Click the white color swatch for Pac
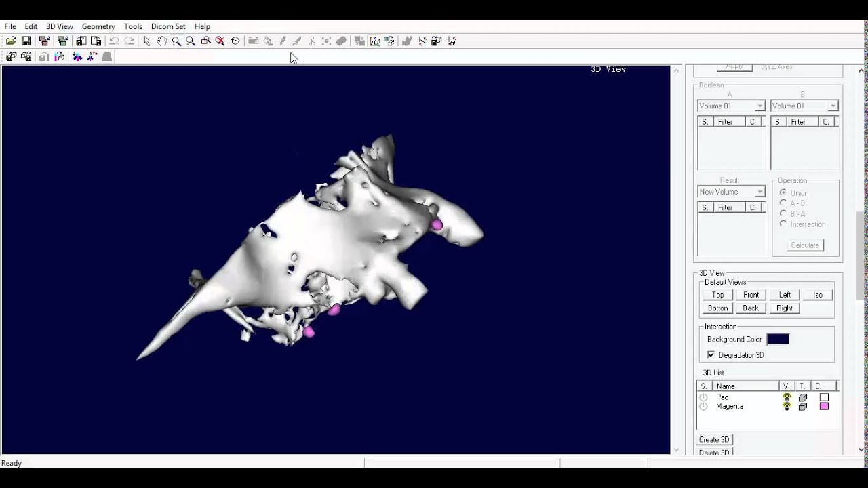The width and height of the screenshot is (868, 488). tap(824, 398)
